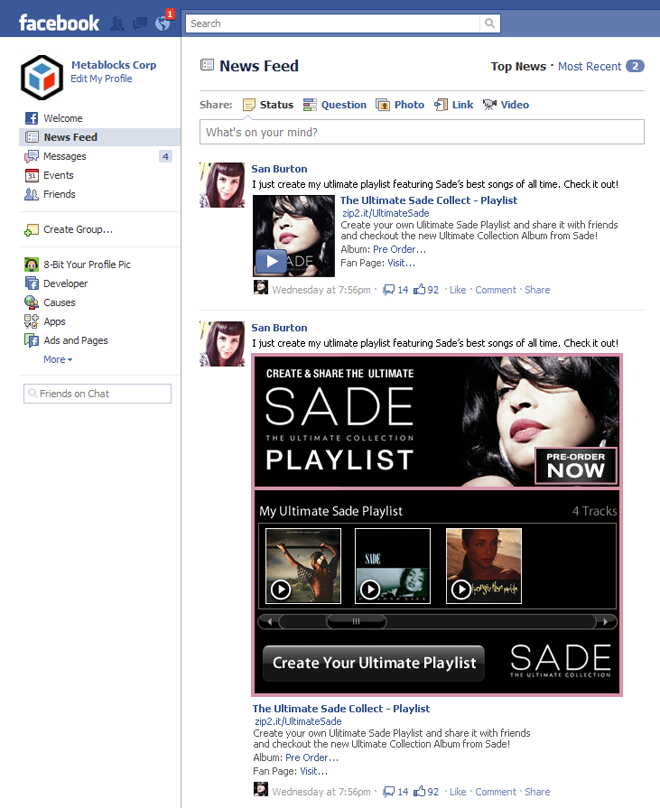This screenshot has width=660, height=808.
Task: Click the What's on your mind box
Action: (x=422, y=132)
